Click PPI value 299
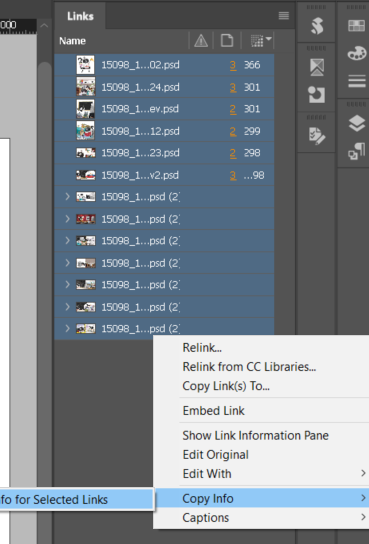Viewport: 369px width, 544px height. pyautogui.click(x=252, y=131)
